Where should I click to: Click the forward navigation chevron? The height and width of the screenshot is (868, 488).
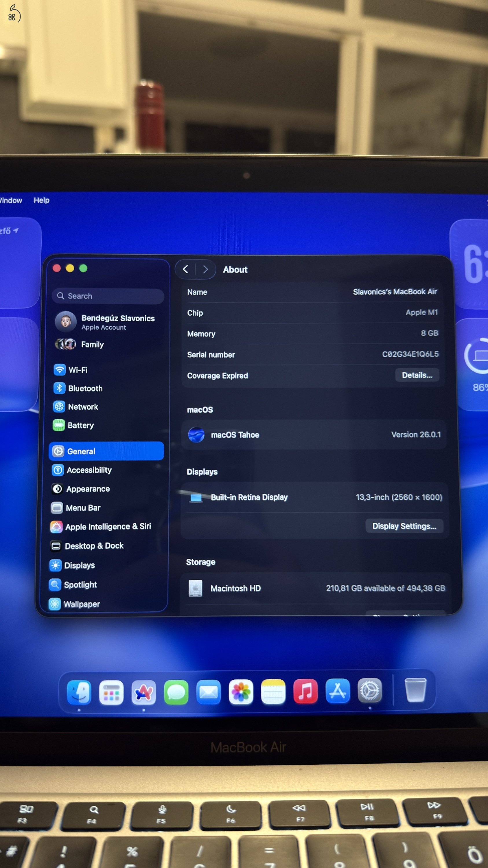(205, 270)
